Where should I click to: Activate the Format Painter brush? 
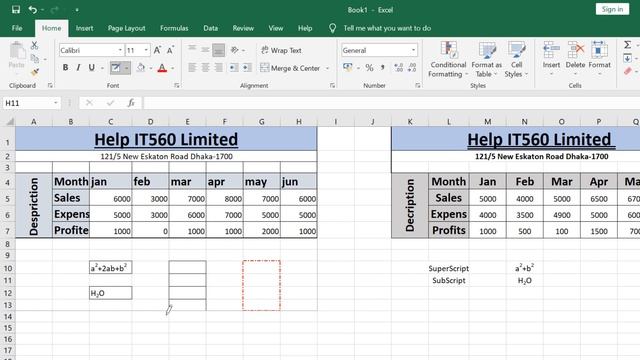coord(35,72)
